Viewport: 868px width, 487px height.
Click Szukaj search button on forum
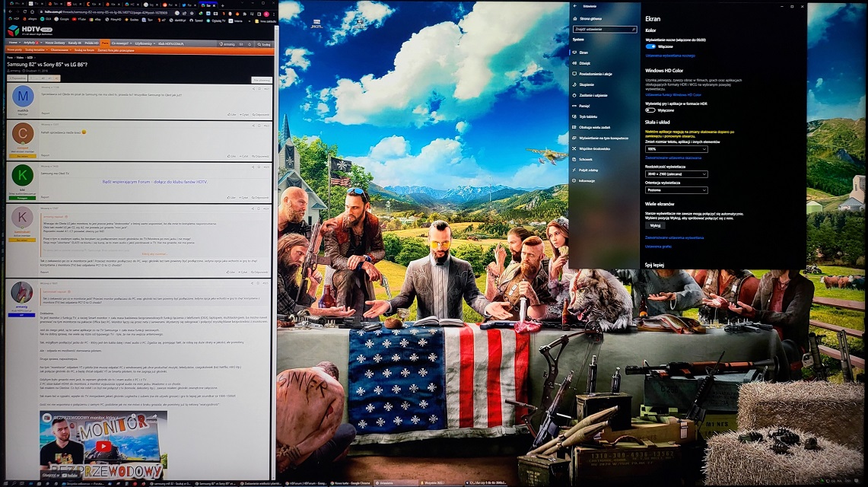click(263, 44)
